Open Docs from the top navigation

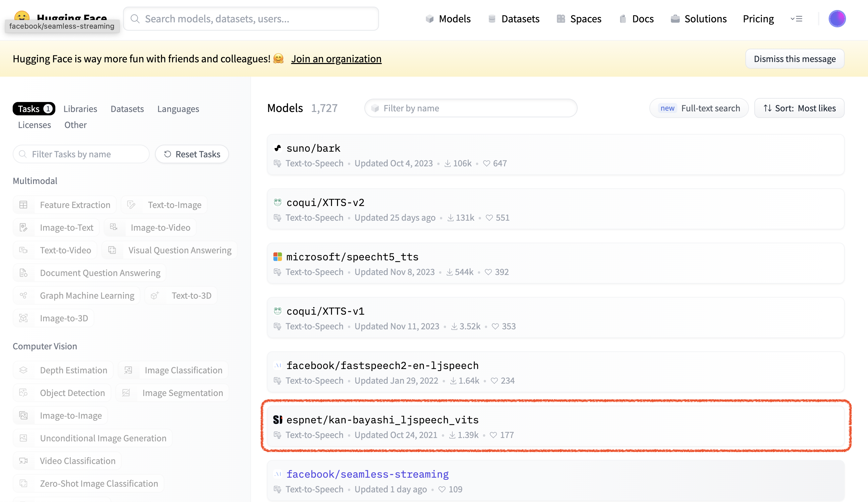click(636, 19)
